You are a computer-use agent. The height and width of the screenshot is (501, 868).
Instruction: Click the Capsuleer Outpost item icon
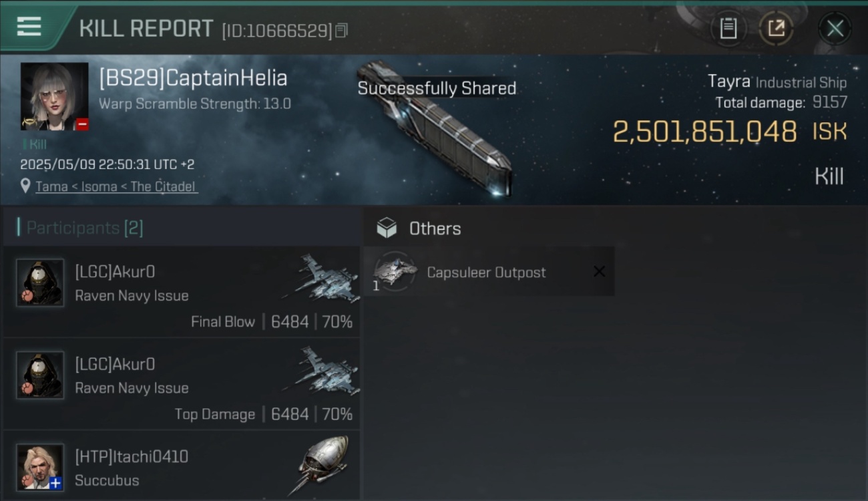[395, 272]
